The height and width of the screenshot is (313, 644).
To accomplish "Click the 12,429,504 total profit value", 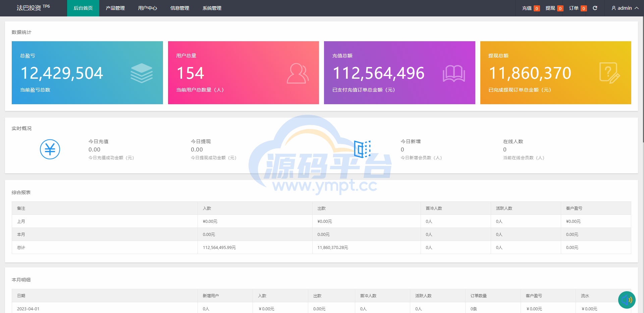I will coord(62,73).
